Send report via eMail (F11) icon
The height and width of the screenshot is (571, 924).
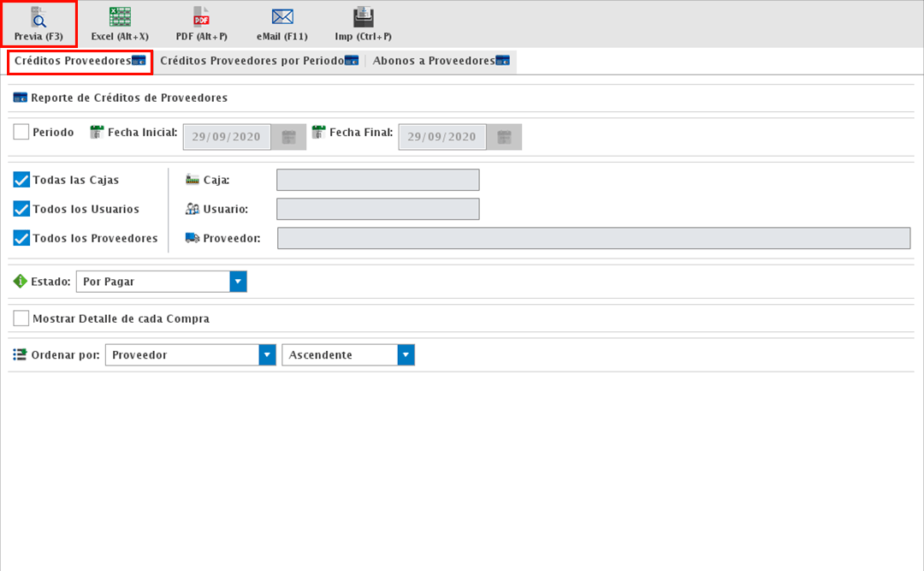282,18
